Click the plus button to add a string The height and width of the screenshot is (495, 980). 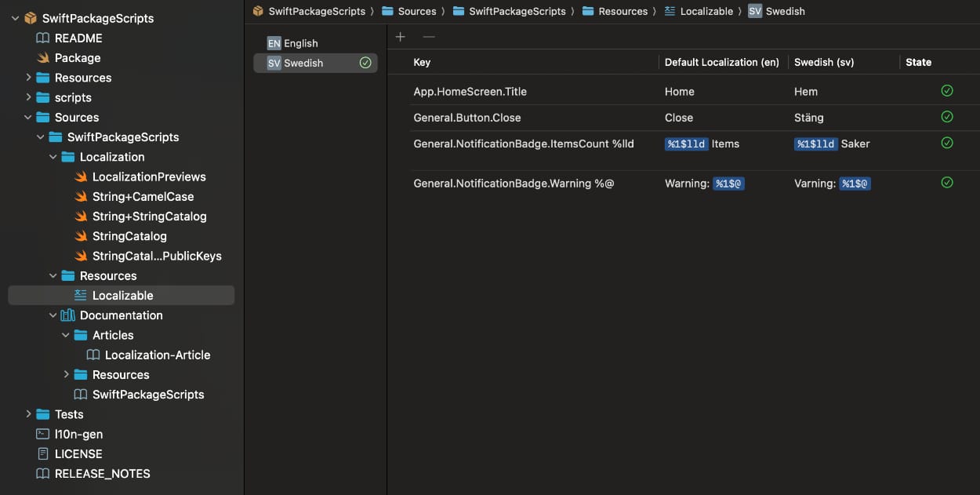[x=400, y=36]
